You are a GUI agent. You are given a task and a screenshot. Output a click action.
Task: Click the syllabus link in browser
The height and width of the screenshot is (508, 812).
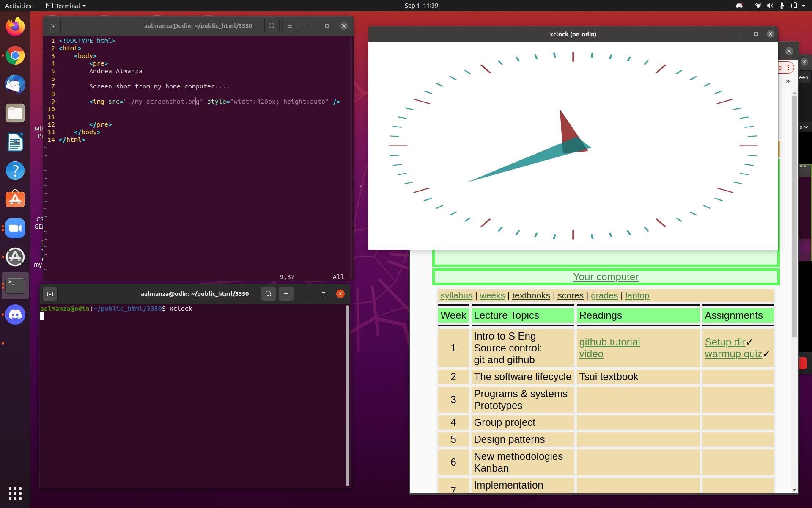click(456, 295)
